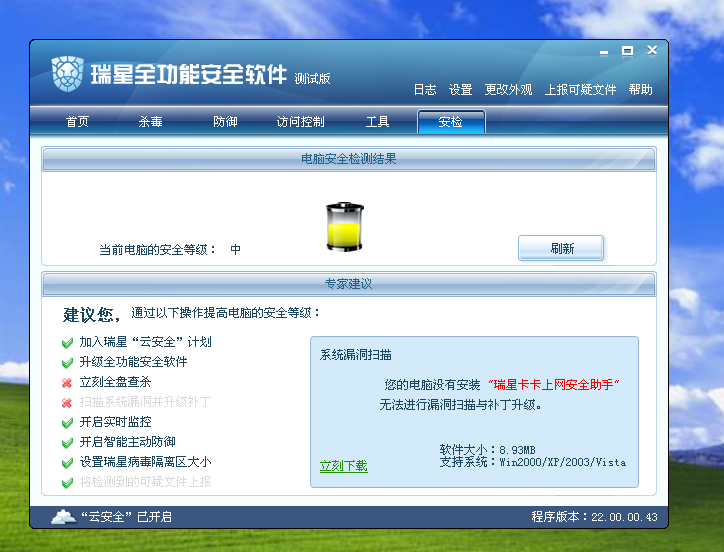Minimize the Rising security window
Screen dimensions: 724x552
(x=604, y=52)
